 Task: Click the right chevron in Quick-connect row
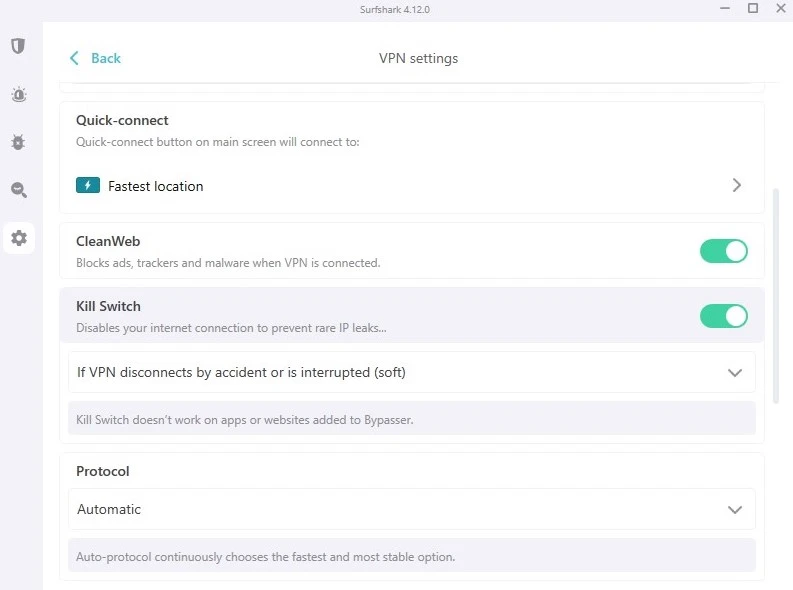(x=736, y=185)
